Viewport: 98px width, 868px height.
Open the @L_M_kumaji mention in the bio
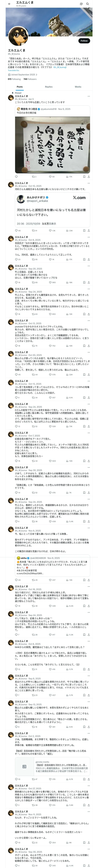point(60,67)
